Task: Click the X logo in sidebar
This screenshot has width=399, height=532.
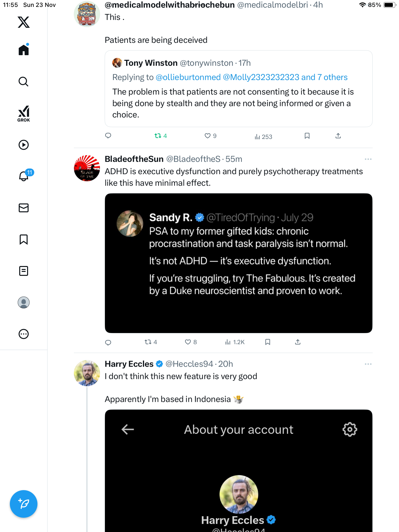Action: [x=24, y=22]
